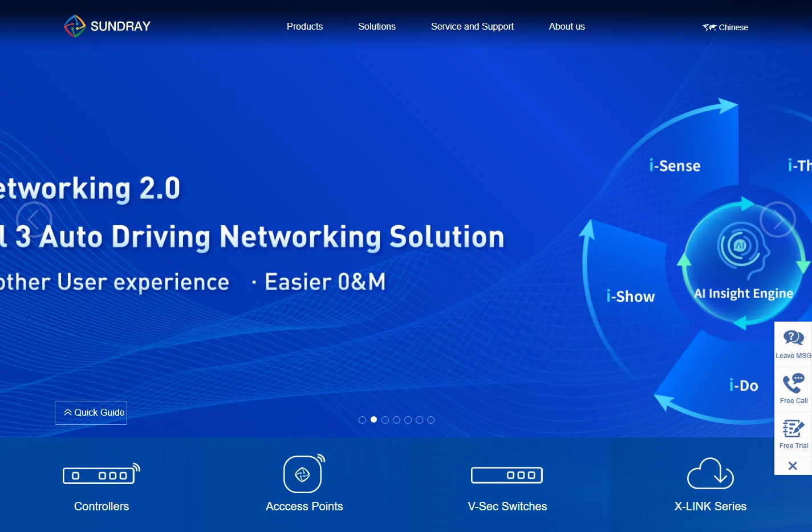Open Service and Support menu
Viewport: 812px width, 532px height.
[472, 26]
